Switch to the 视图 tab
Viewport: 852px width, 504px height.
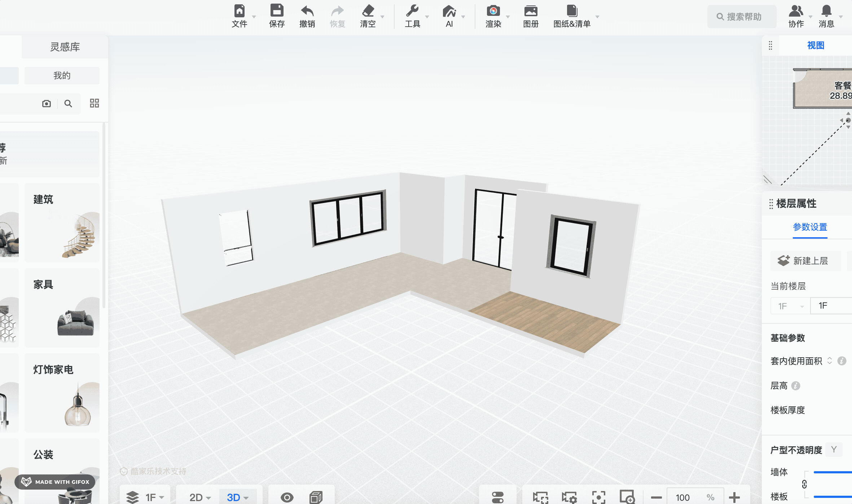click(x=816, y=45)
